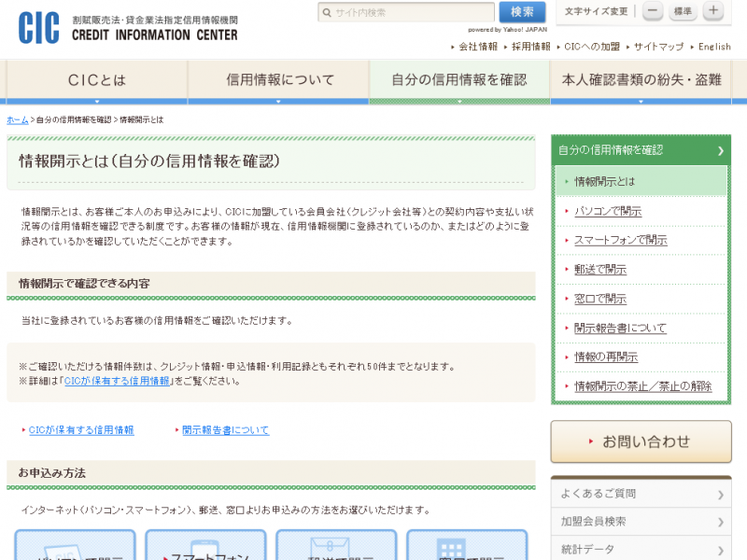747x560 pixels.
Task: Click the ホーム breadcrumb link
Action: [18, 120]
